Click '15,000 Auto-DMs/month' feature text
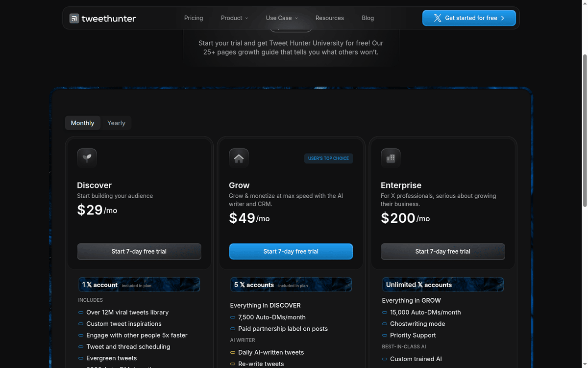Screen dimensions: 588x368 coord(425,313)
